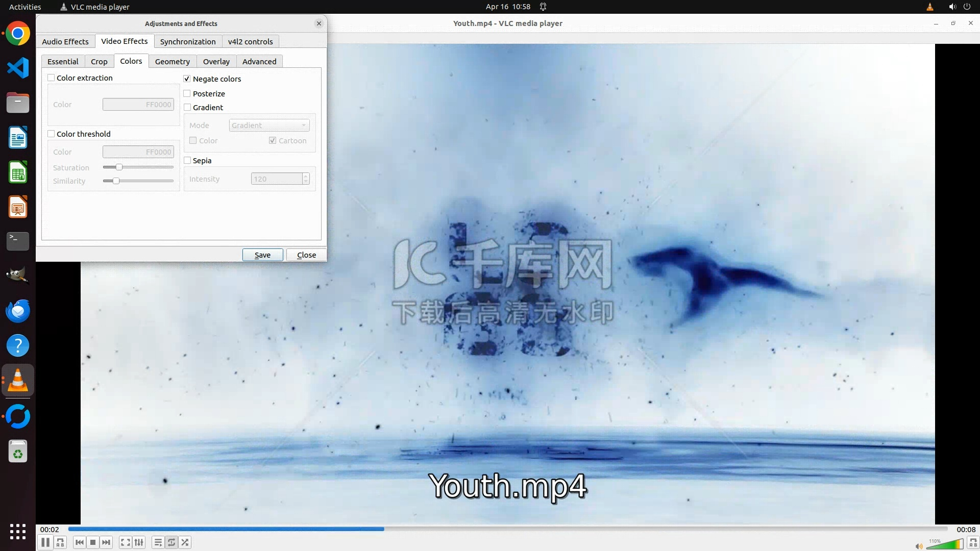Click the Save button

coord(262,255)
